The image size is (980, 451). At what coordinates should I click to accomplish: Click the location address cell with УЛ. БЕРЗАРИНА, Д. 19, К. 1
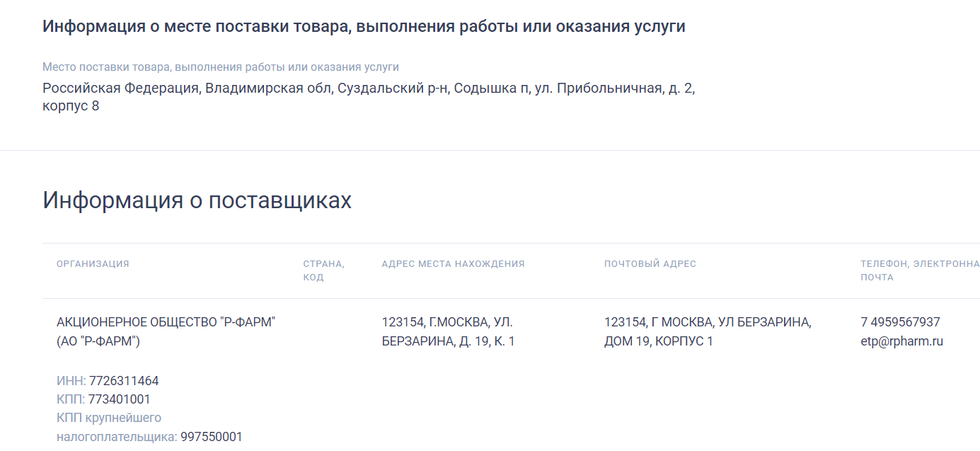coord(448,331)
